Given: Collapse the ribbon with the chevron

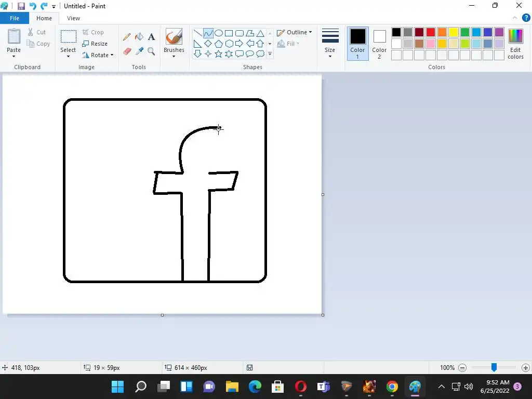Looking at the screenshot, I should point(515,18).
